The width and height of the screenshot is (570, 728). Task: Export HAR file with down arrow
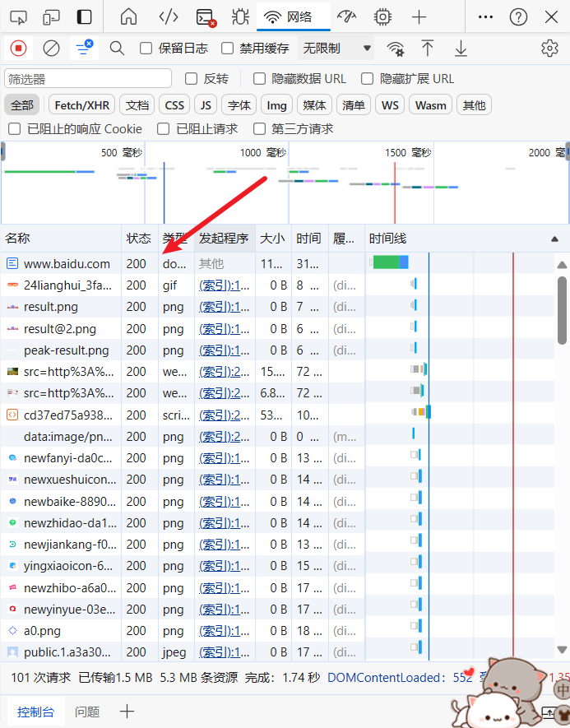[461, 49]
